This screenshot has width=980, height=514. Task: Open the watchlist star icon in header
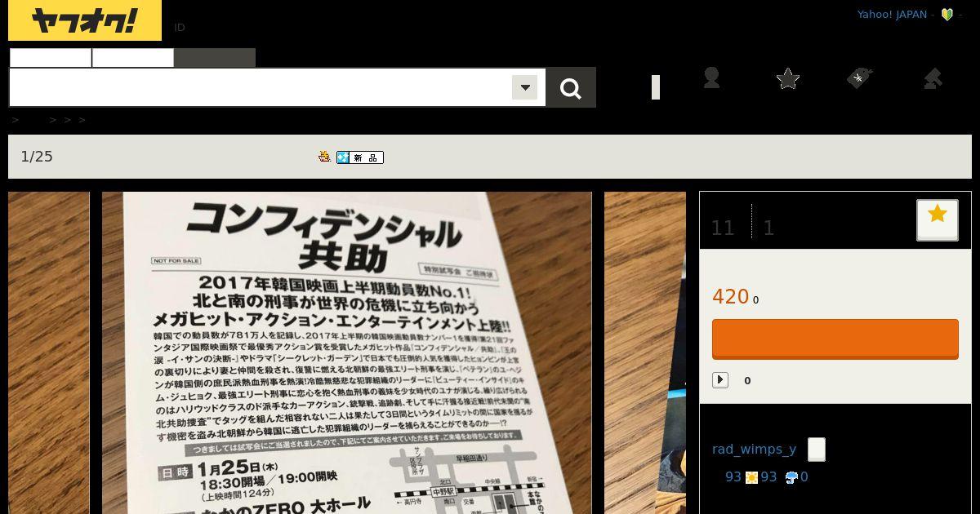787,78
